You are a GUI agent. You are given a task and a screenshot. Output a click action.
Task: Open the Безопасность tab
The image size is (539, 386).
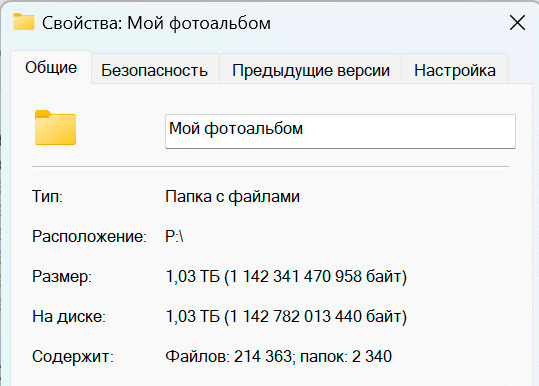[x=155, y=70]
